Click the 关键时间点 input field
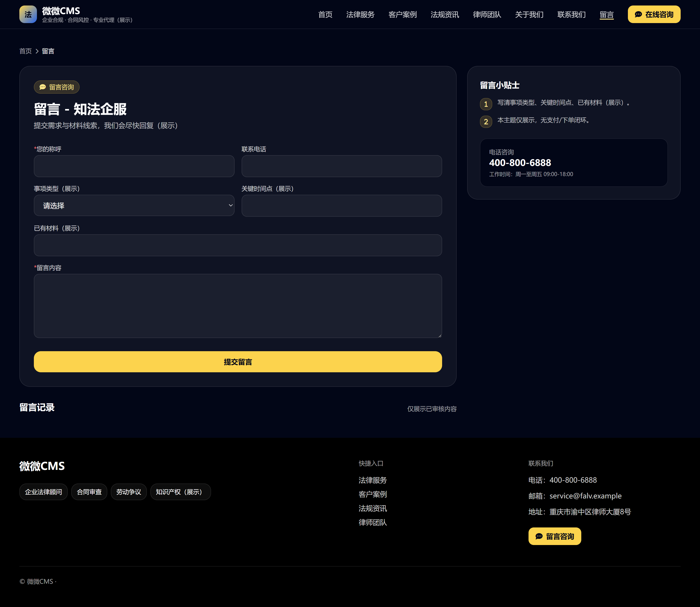The height and width of the screenshot is (607, 700). click(x=341, y=205)
